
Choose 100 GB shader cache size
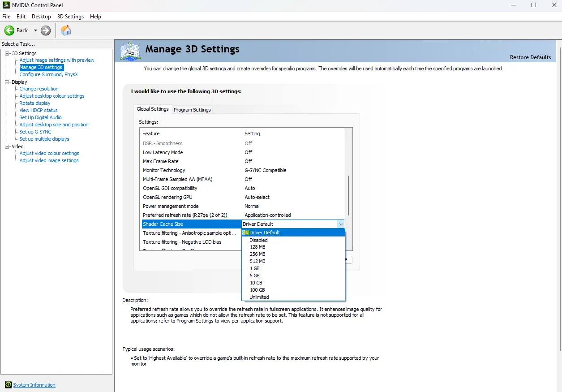[x=293, y=290]
